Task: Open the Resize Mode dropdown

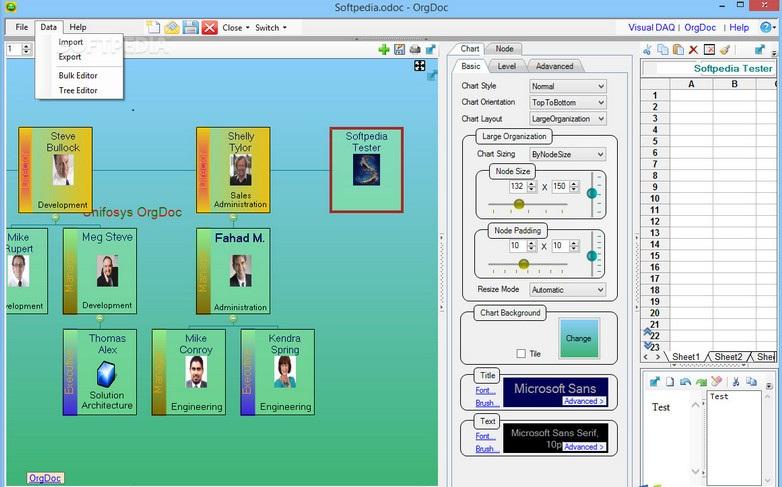Action: click(x=567, y=289)
